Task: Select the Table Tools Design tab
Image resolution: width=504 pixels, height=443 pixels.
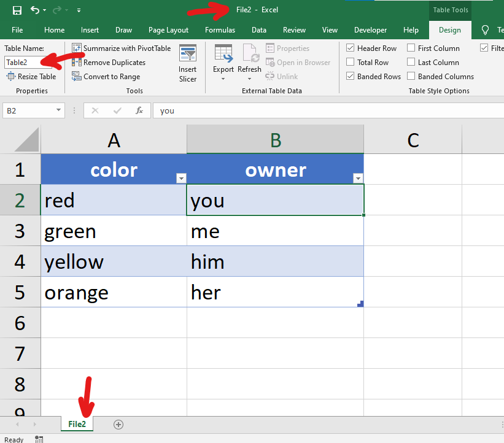Action: pyautogui.click(x=450, y=30)
